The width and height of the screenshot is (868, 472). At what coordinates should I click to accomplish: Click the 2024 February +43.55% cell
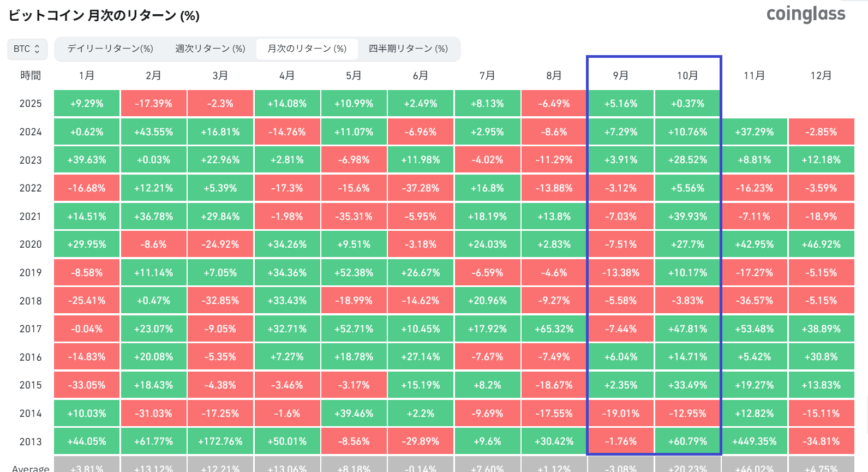pos(153,132)
